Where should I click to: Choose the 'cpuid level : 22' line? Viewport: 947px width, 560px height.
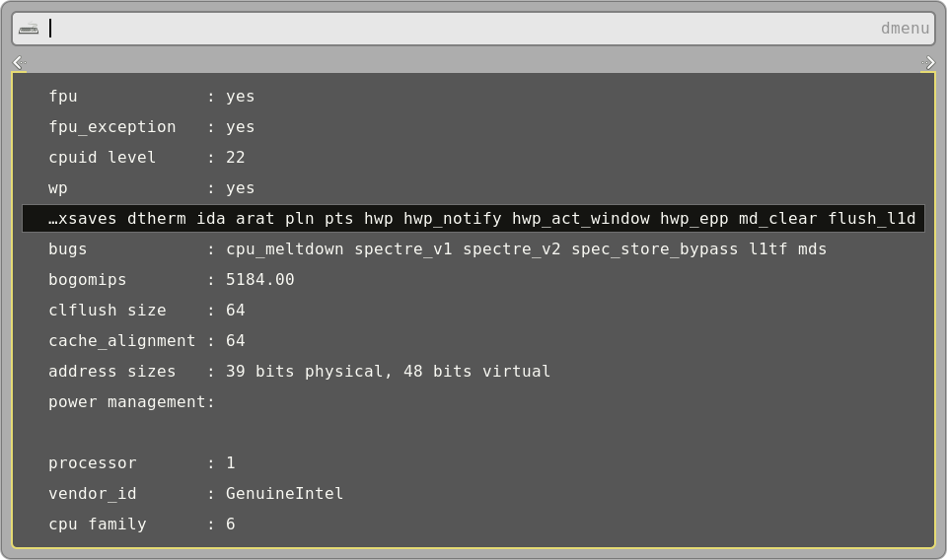point(146,158)
